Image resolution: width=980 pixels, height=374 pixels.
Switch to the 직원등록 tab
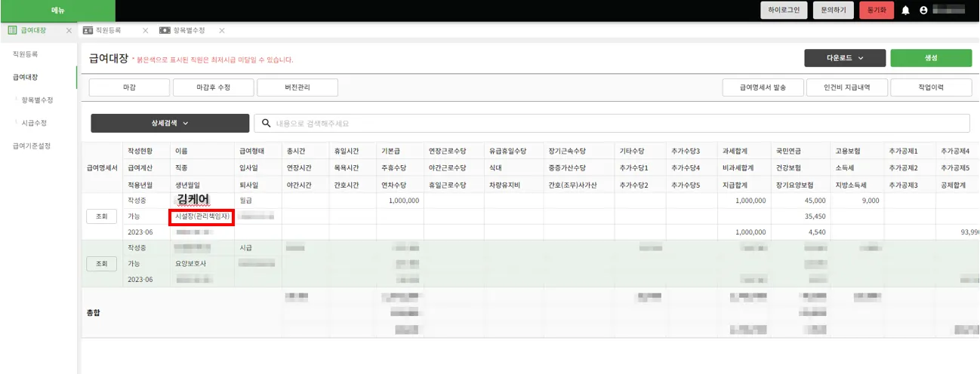coord(108,30)
